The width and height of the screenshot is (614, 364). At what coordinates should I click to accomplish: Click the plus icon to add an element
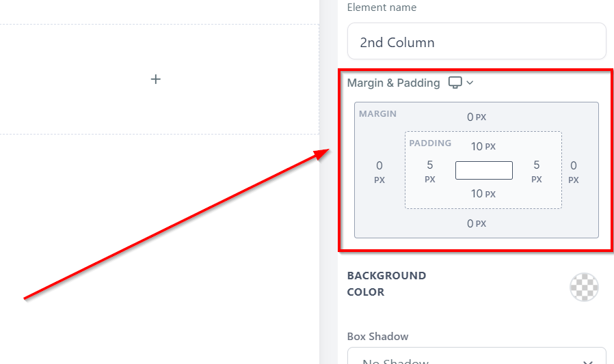pyautogui.click(x=156, y=79)
